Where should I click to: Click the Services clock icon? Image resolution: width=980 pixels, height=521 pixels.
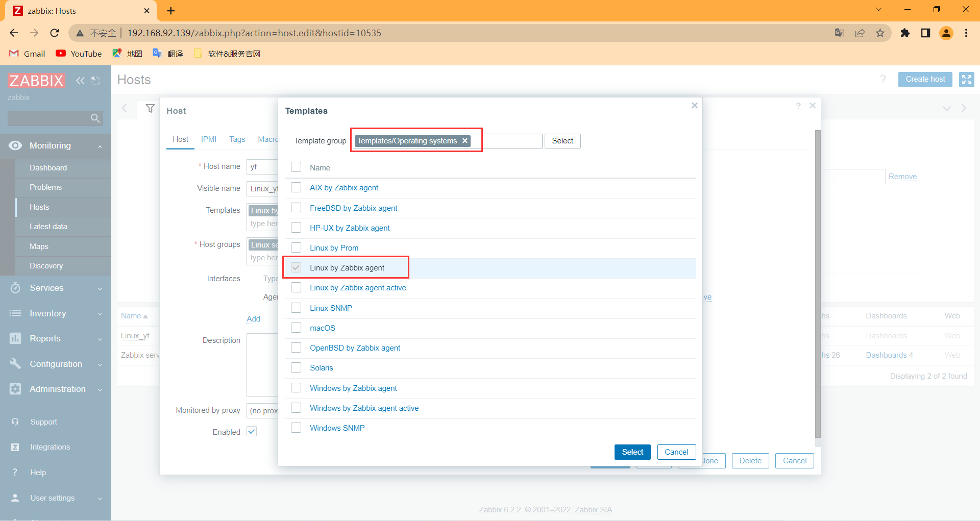click(x=15, y=288)
